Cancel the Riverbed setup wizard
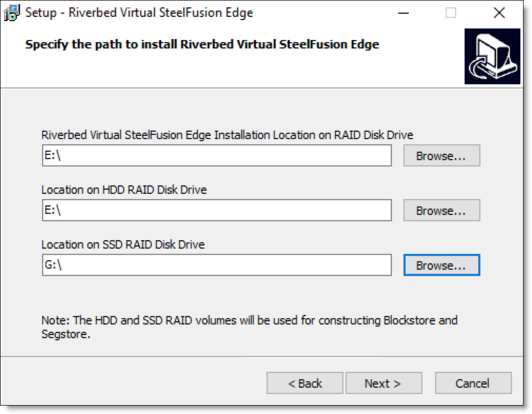The height and width of the screenshot is (414, 532). tap(474, 383)
